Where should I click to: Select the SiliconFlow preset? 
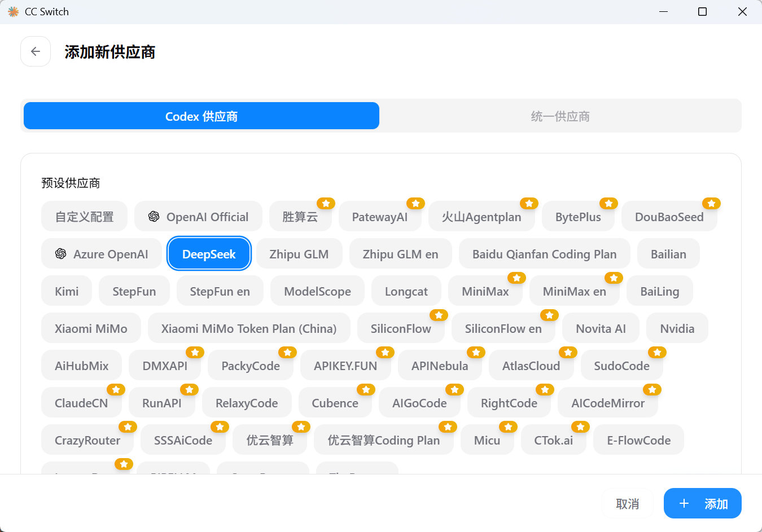coord(401,328)
